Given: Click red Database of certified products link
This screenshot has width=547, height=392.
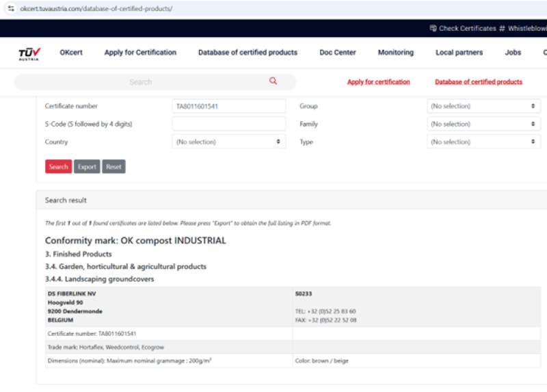Looking at the screenshot, I should click(478, 81).
